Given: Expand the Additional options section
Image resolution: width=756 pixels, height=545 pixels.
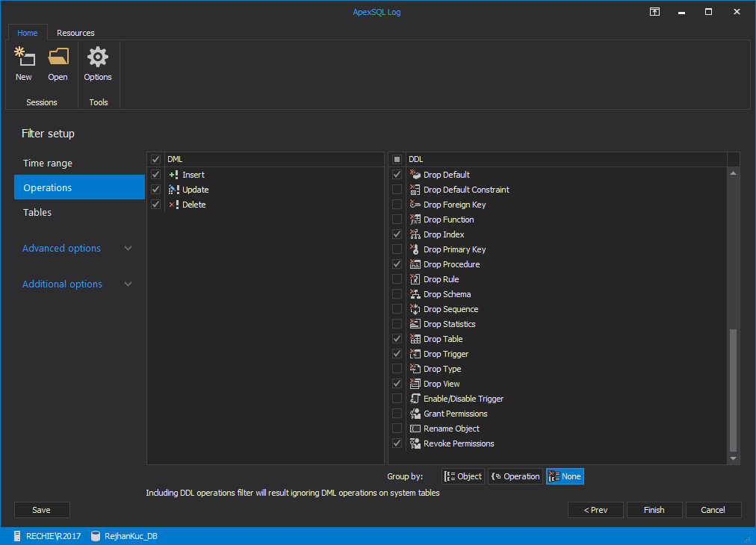Looking at the screenshot, I should tap(77, 284).
